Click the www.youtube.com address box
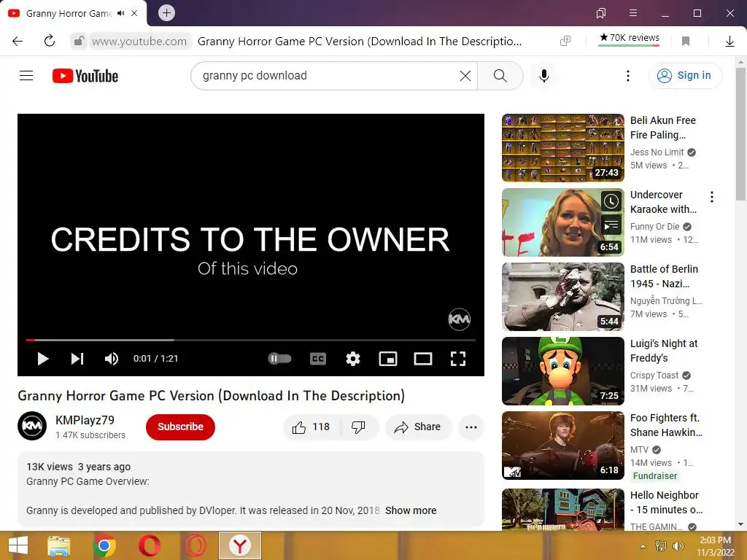The width and height of the screenshot is (747, 560). pyautogui.click(x=139, y=42)
